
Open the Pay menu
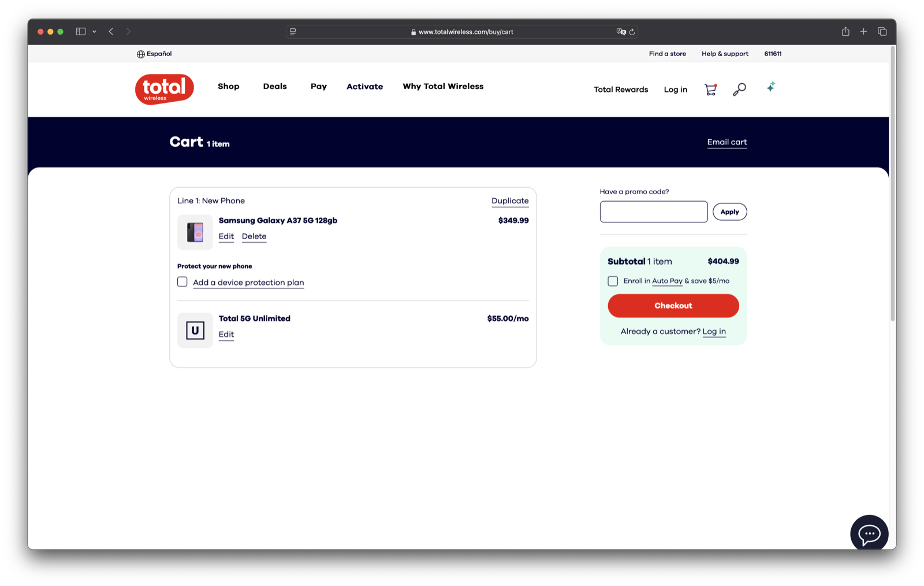pos(319,87)
